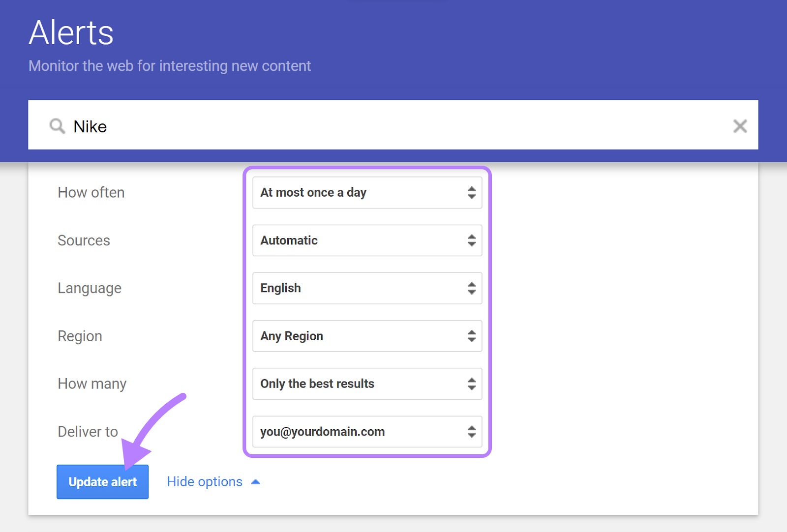Open the How often dropdown
787x532 pixels.
coord(367,193)
